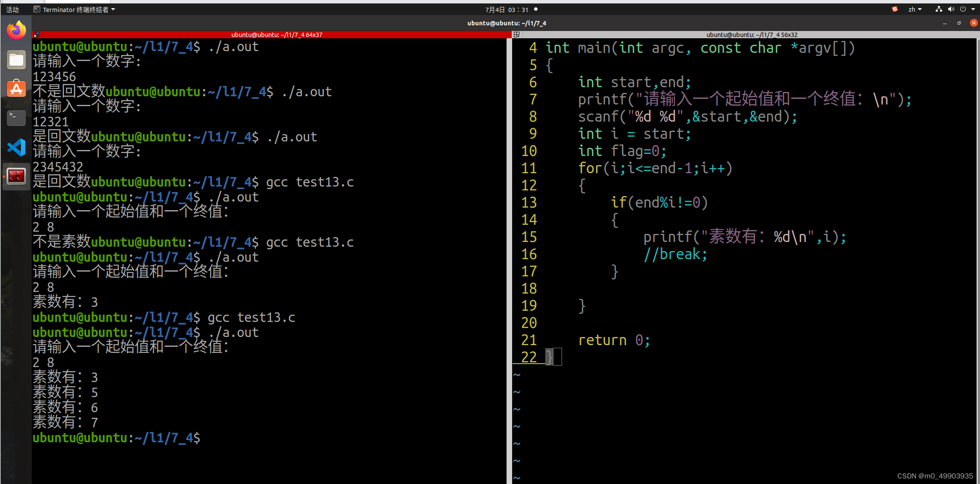The width and height of the screenshot is (980, 484).
Task: Open the wired network status icon
Action: click(939, 9)
